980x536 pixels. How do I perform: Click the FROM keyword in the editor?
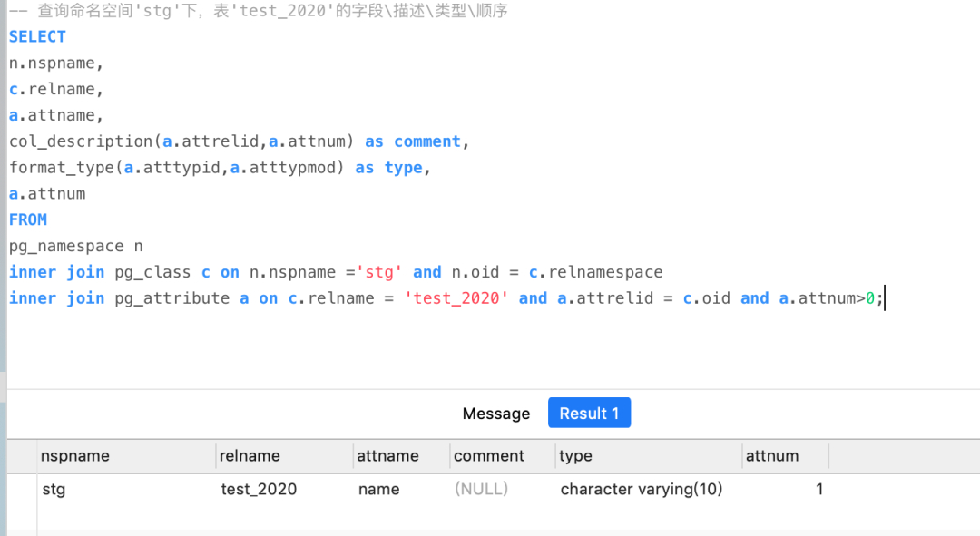[x=28, y=219]
